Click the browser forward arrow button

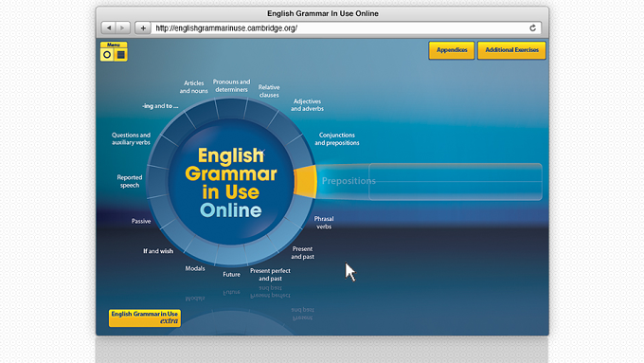coord(123,27)
